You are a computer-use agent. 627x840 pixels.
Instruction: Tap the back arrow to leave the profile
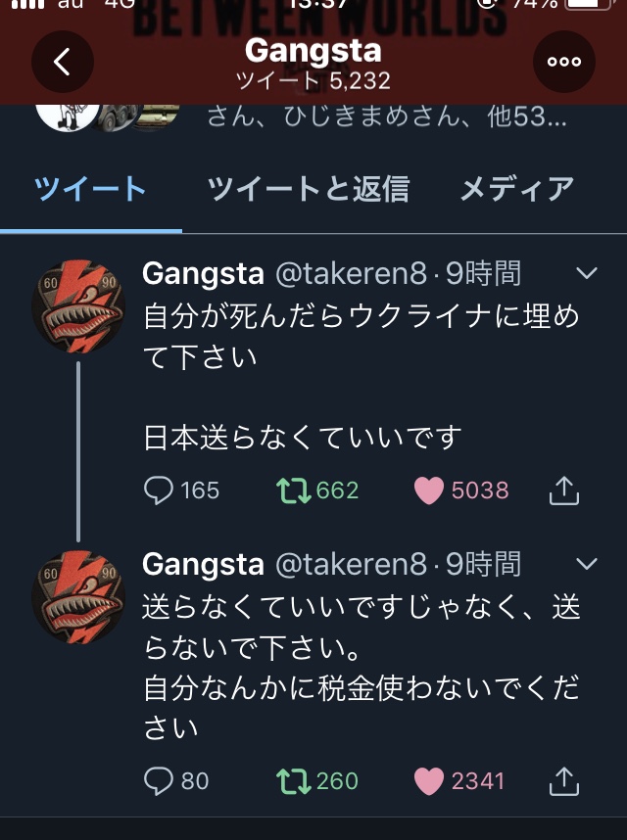(x=62, y=61)
